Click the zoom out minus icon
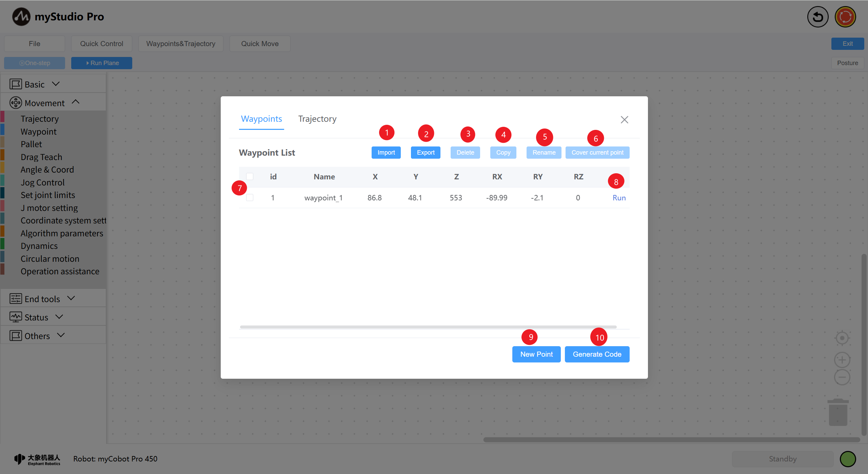Image resolution: width=868 pixels, height=474 pixels. 842,377
